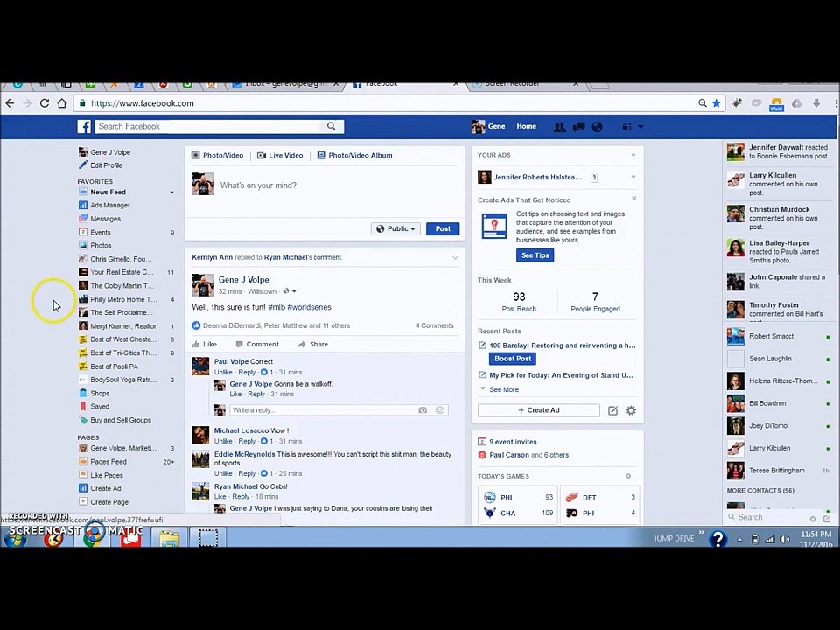Viewport: 840px width, 630px height.
Task: Open the Notifications globe icon
Action: pos(597,127)
